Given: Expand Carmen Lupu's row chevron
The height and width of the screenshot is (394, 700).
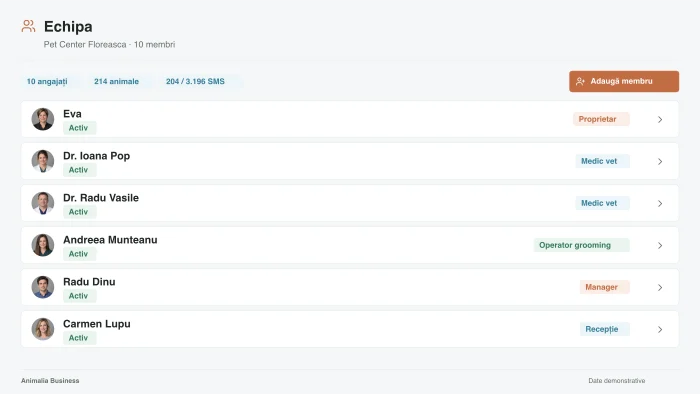Looking at the screenshot, I should coord(660,329).
